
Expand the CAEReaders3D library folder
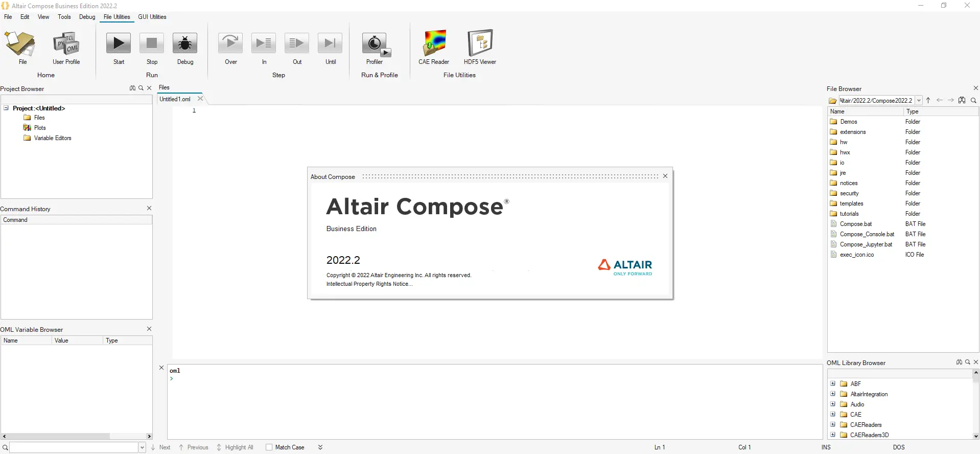tap(833, 435)
